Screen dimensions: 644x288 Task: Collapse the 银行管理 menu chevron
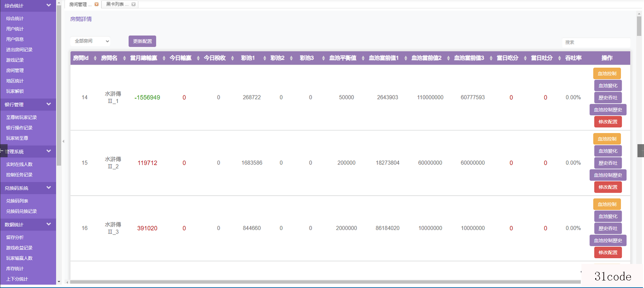pos(48,104)
